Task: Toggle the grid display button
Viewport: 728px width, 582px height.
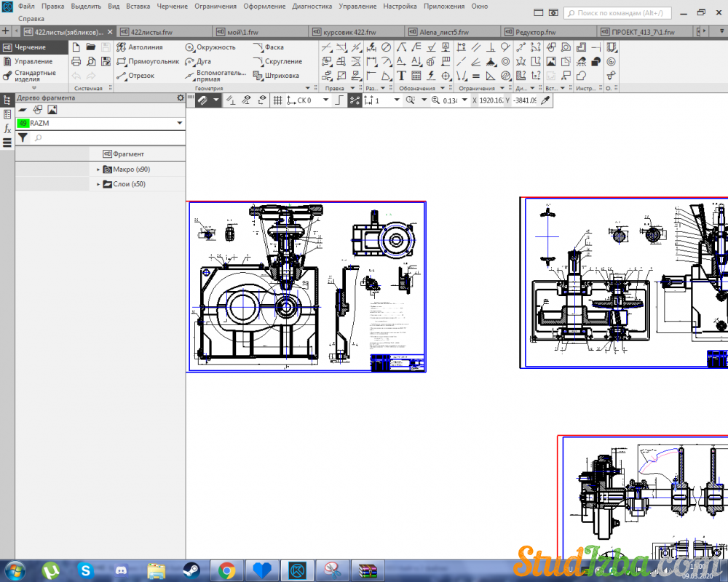Action: coord(277,100)
